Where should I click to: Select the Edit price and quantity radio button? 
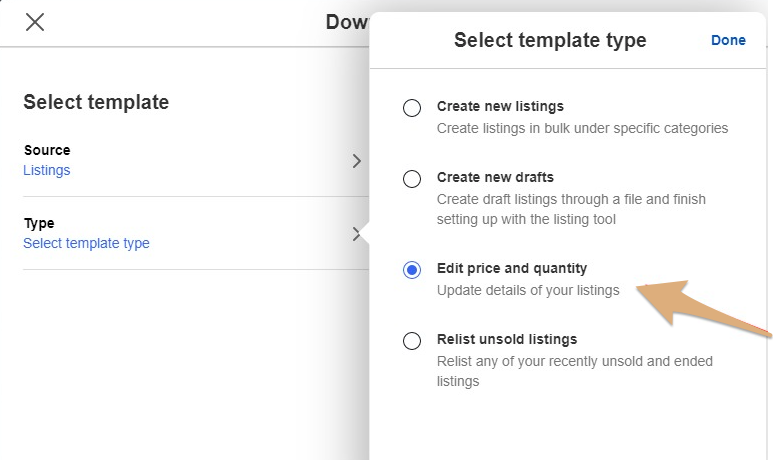point(412,270)
